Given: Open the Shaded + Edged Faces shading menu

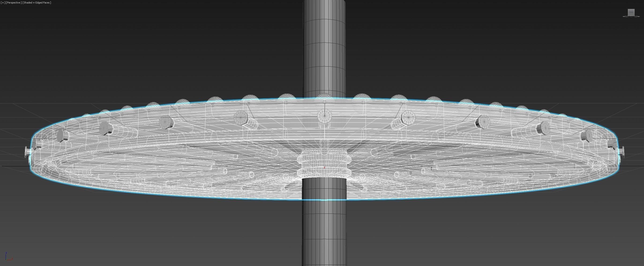Looking at the screenshot, I should point(37,3).
